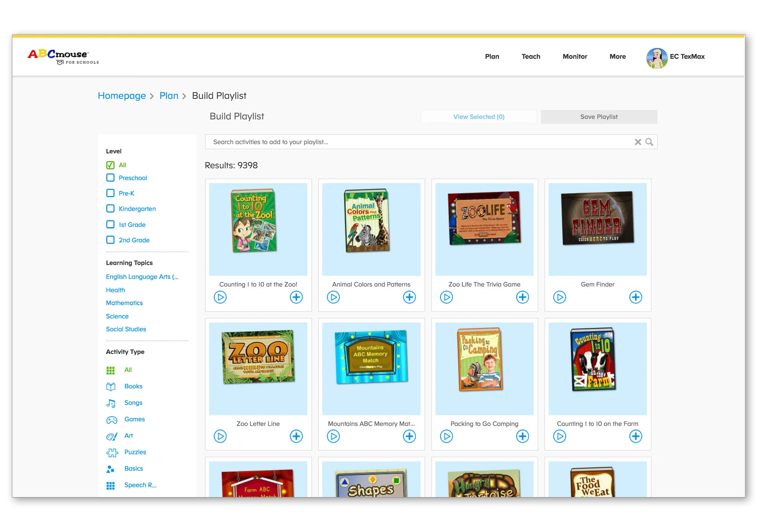Screen dimensions: 760x532
Task: Check the Pre-K level checkbox
Action: pos(110,193)
